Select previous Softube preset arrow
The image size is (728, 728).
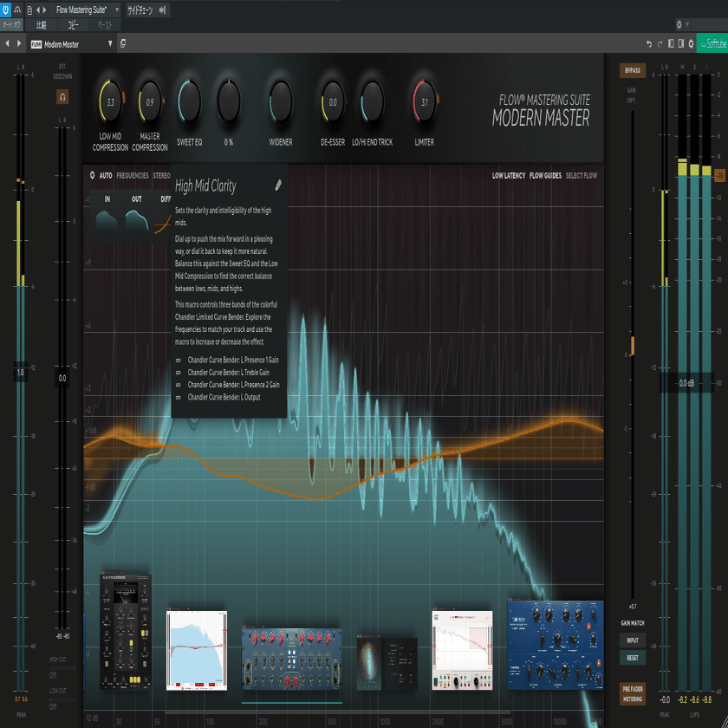(8, 43)
